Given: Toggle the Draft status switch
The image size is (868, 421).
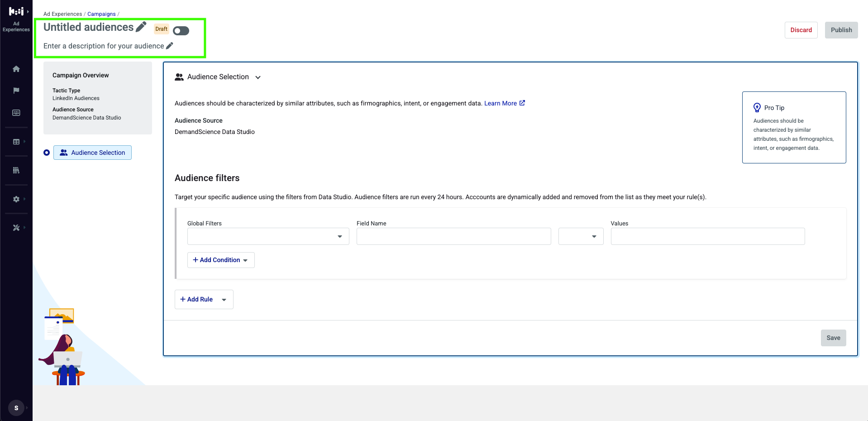Looking at the screenshot, I should (x=181, y=31).
